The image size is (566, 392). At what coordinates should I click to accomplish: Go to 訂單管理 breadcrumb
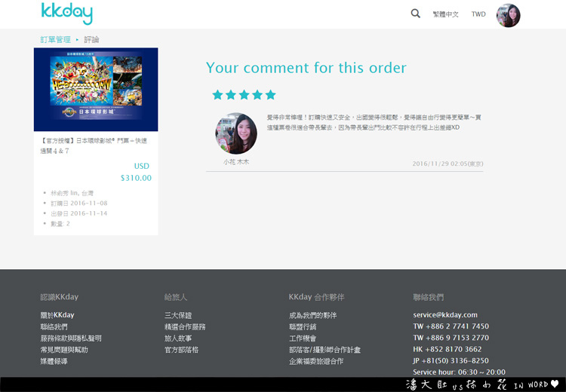click(55, 40)
